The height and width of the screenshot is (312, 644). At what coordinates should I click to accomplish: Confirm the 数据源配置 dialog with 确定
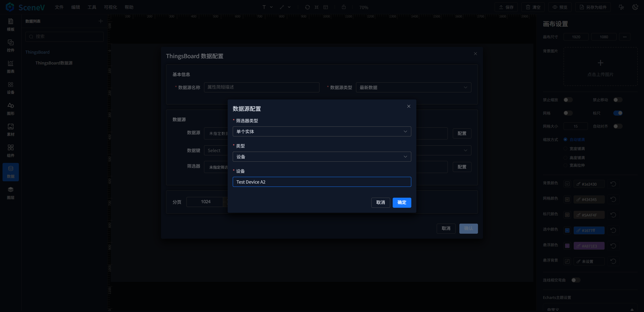point(402,202)
